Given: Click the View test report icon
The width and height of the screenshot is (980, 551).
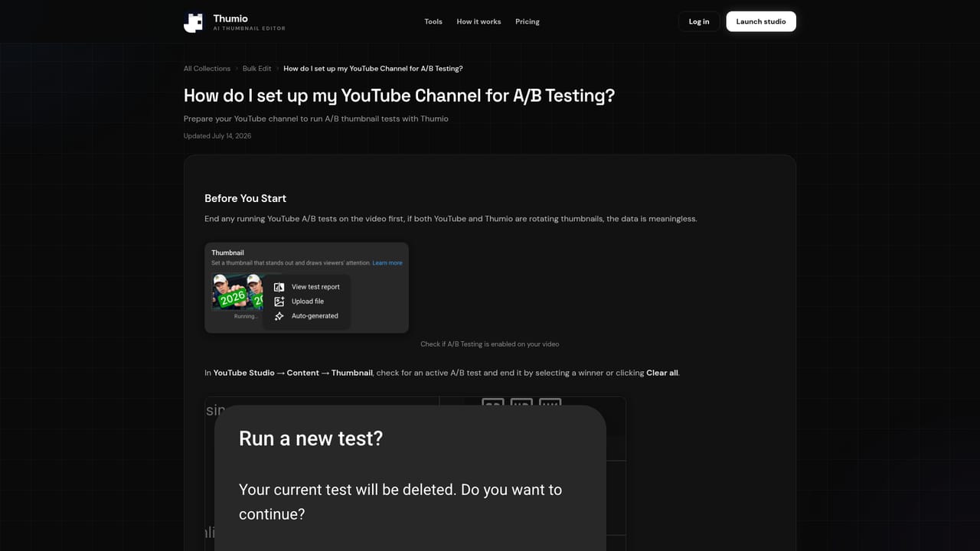Looking at the screenshot, I should tap(279, 287).
